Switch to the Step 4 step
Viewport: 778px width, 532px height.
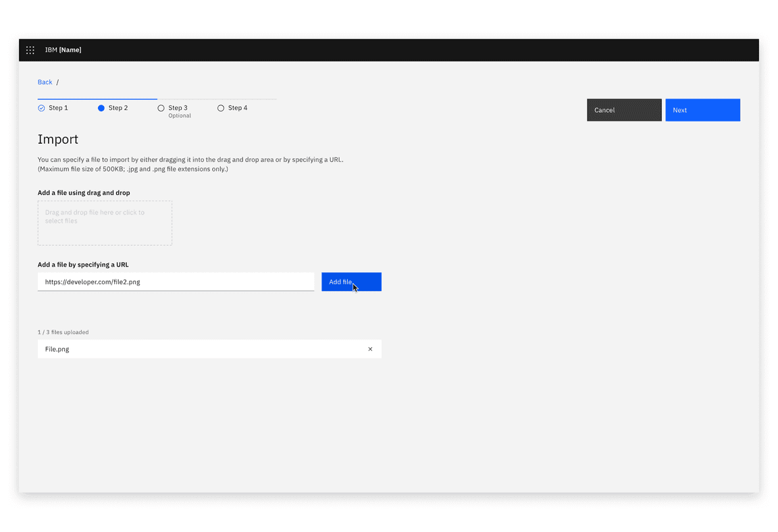point(236,107)
